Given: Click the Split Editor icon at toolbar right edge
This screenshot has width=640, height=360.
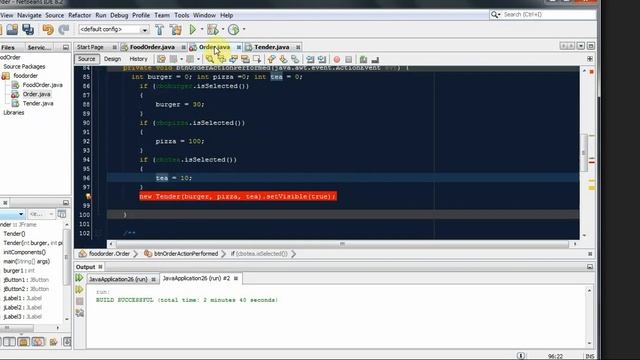Looking at the screenshot, I should (590, 59).
